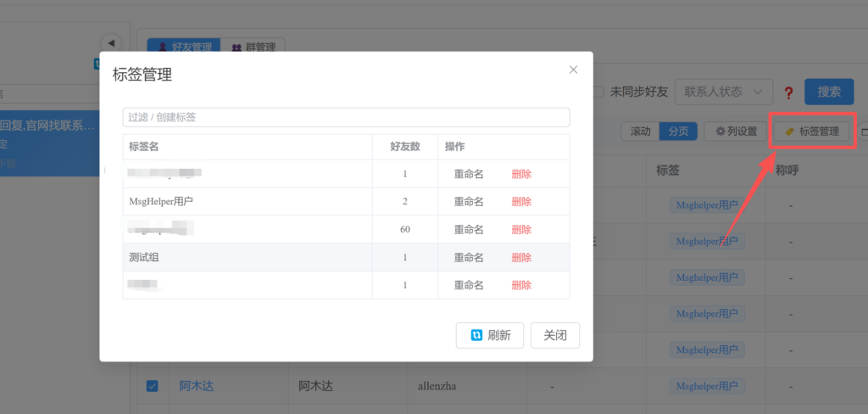The image size is (868, 414).
Task: Open the 联系人状态 dropdown
Action: pos(723,92)
